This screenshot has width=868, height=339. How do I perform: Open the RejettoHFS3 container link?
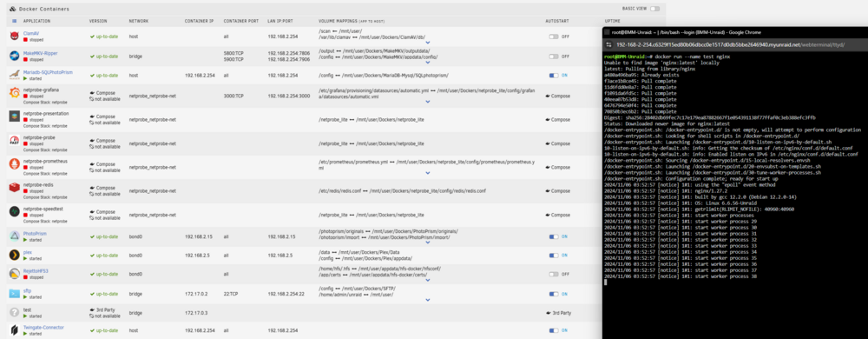coord(36,271)
